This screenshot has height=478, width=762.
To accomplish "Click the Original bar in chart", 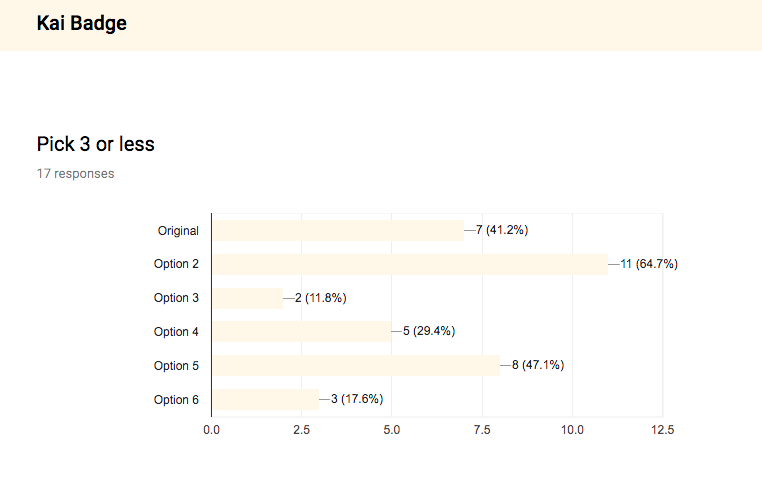I will (x=338, y=230).
